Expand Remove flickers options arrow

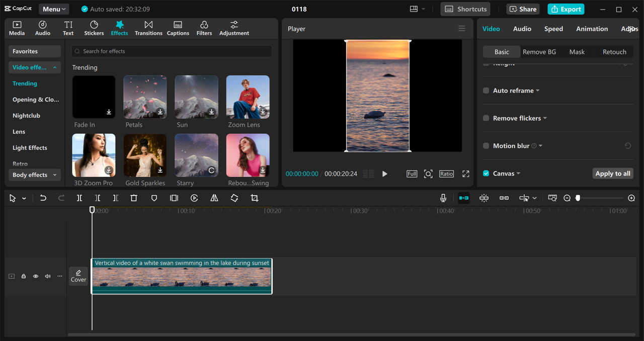point(545,118)
